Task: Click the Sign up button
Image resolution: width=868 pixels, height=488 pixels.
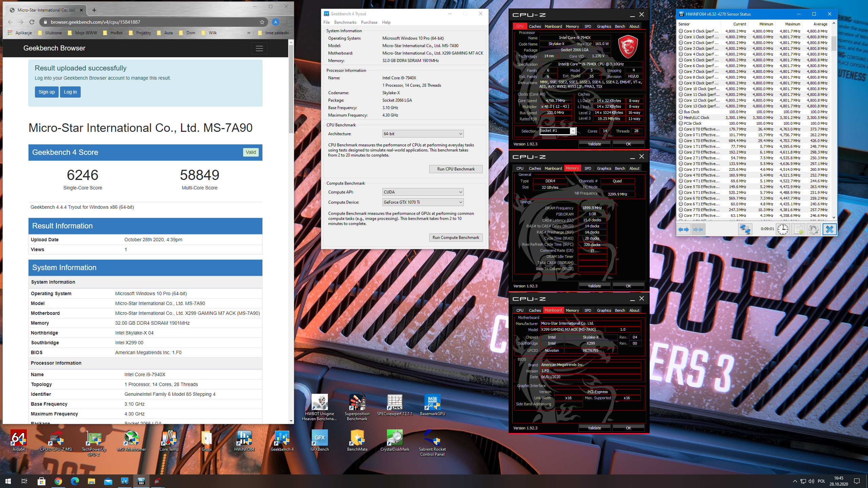Action: click(46, 92)
